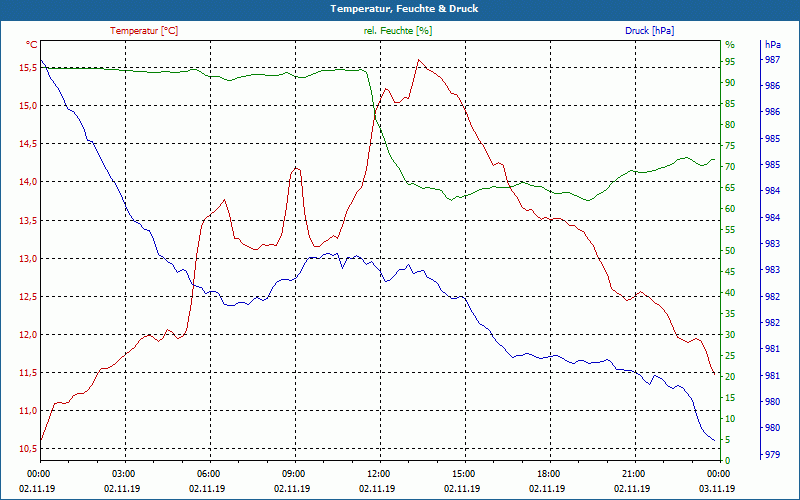Click the red '°C' axis unit label
Viewport: 800px width, 500px height.
pos(32,45)
